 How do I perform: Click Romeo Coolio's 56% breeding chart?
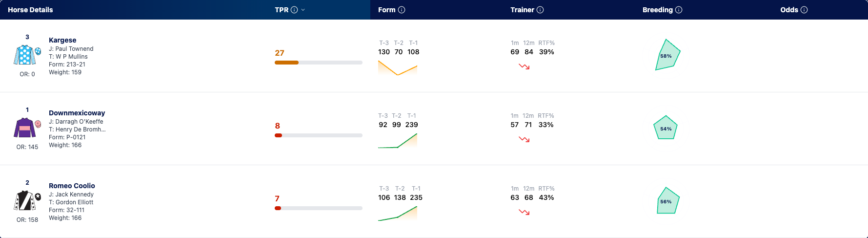667,200
